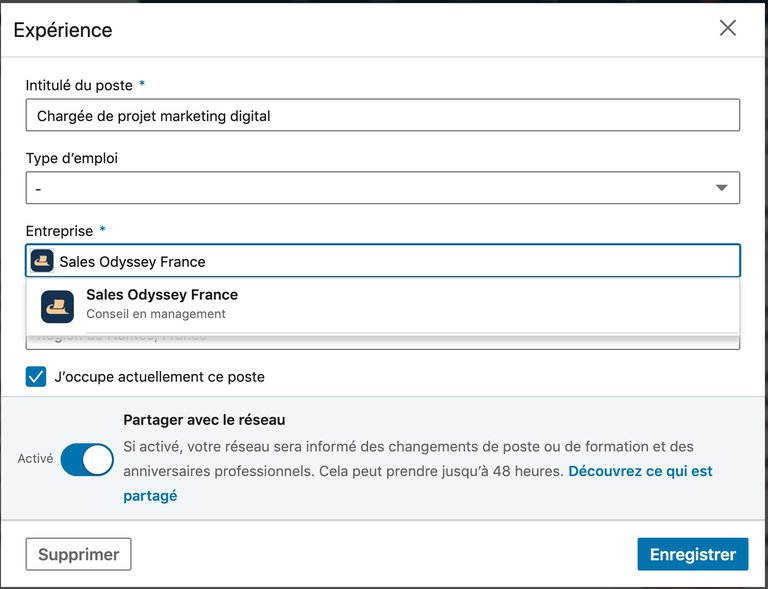Click the Entreprise field showing Sales Odyssey France
768x589 pixels.
383,260
